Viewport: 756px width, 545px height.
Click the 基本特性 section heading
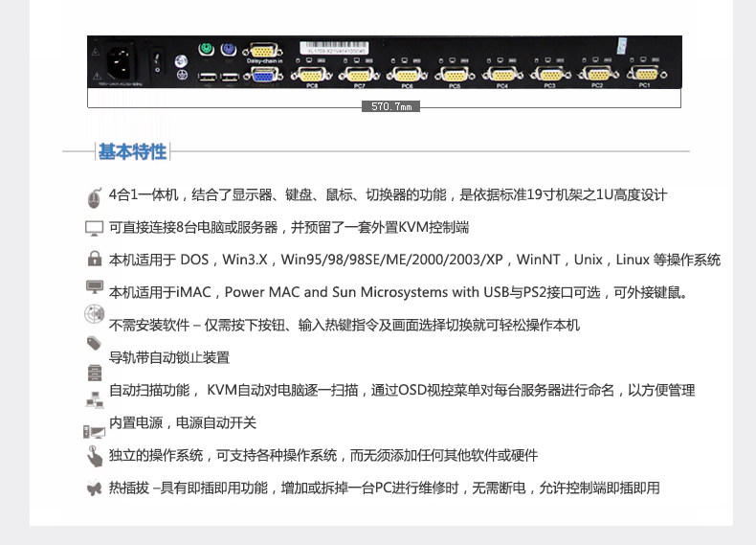coord(133,151)
